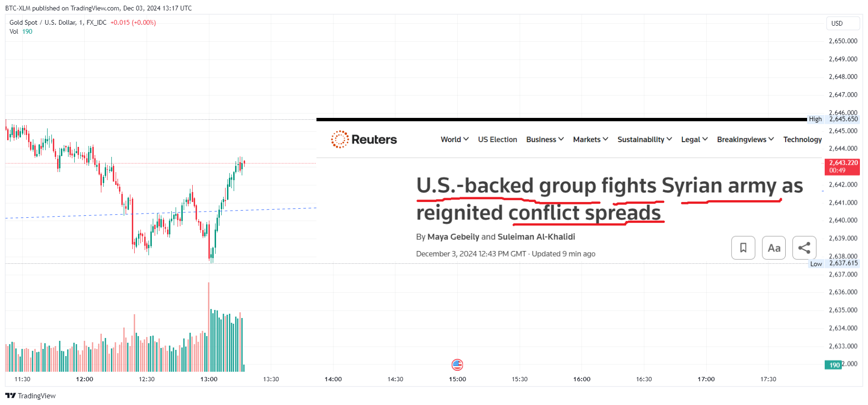Viewport: 868px width, 405px height.
Task: Click the TradingView logo at bottom left
Action: (x=30, y=395)
